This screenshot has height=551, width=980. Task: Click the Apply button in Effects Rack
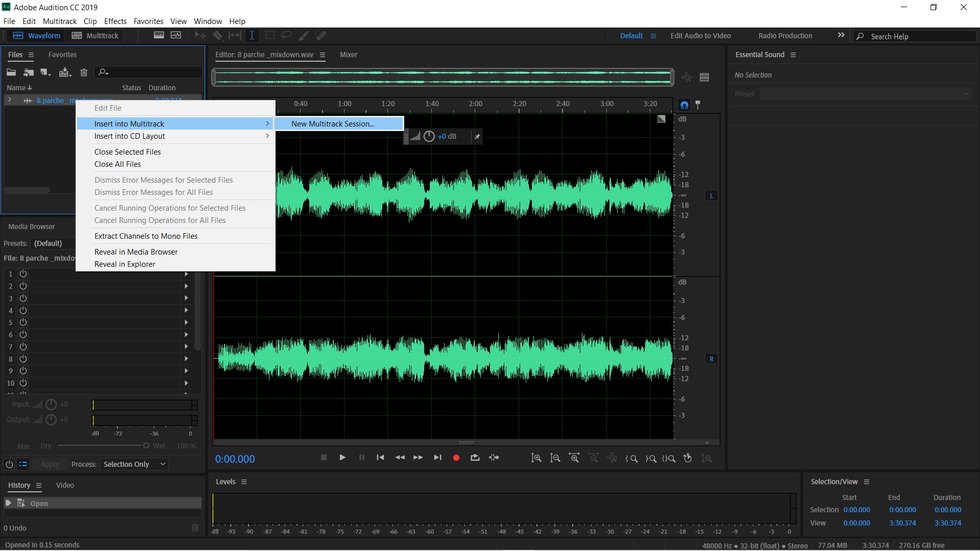point(50,464)
